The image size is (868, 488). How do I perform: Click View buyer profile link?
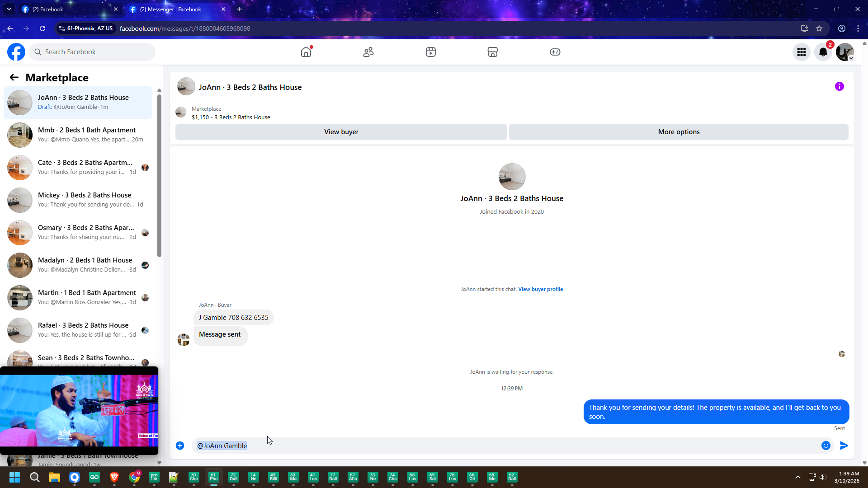[x=540, y=289]
